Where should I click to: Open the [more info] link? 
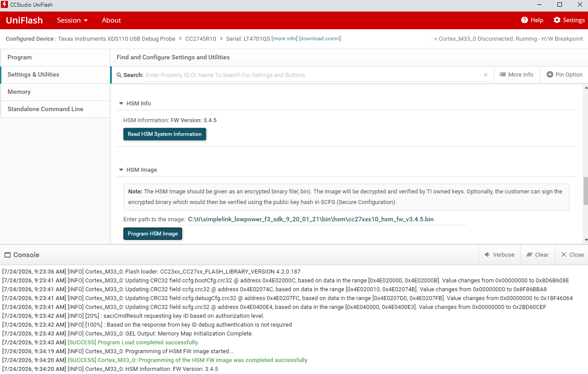click(284, 39)
